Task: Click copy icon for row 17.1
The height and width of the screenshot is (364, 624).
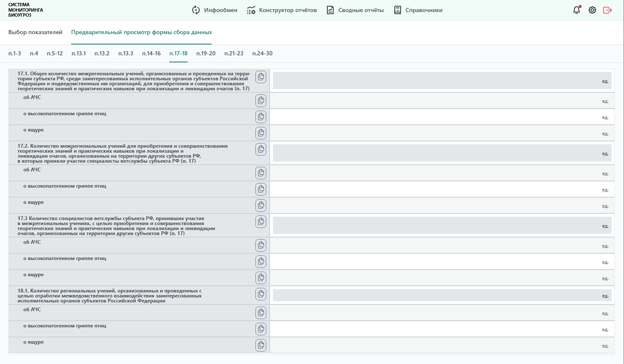Action: coord(261,77)
